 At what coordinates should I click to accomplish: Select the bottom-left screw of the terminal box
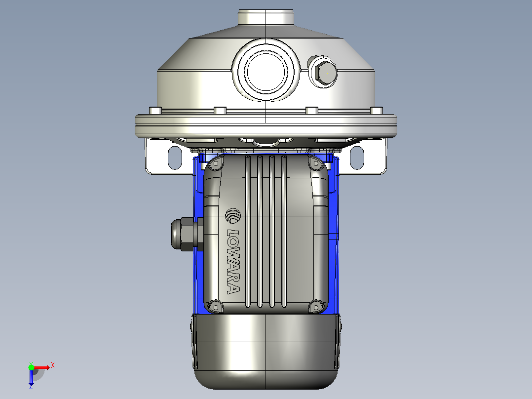[216, 307]
